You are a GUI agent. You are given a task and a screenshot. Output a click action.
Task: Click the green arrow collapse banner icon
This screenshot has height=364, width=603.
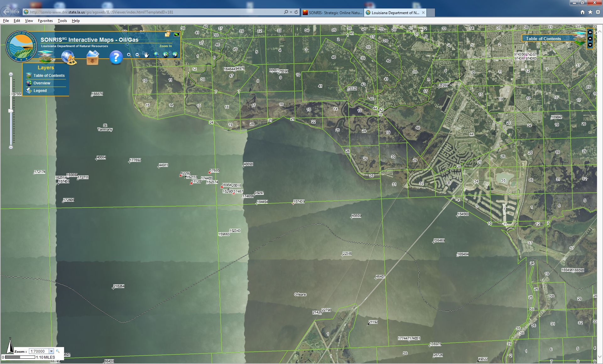pyautogui.click(x=177, y=35)
